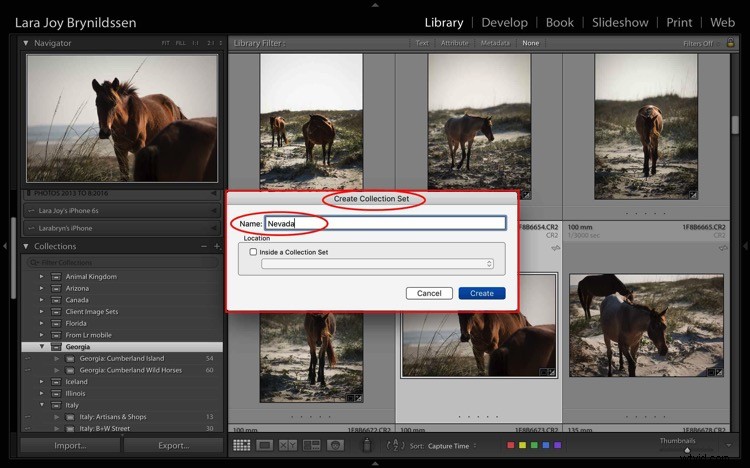
Task: Expand Animal Kingdom collection set
Action: pos(42,277)
